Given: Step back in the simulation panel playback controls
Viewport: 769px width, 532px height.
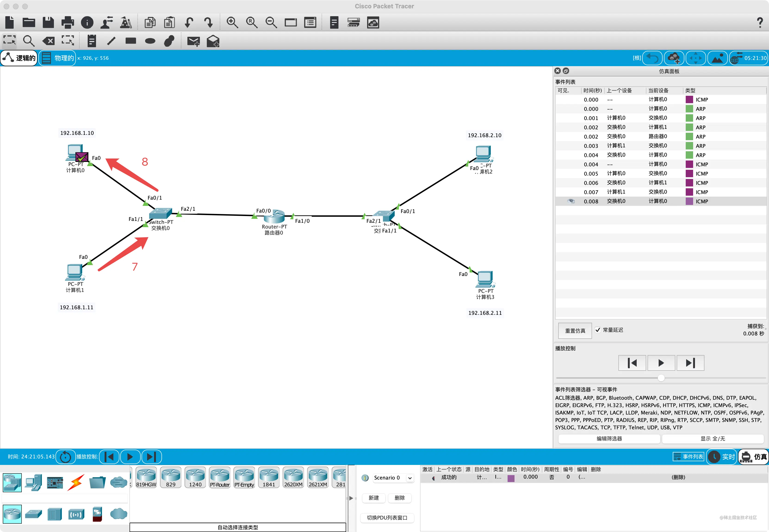Looking at the screenshot, I should pos(632,363).
